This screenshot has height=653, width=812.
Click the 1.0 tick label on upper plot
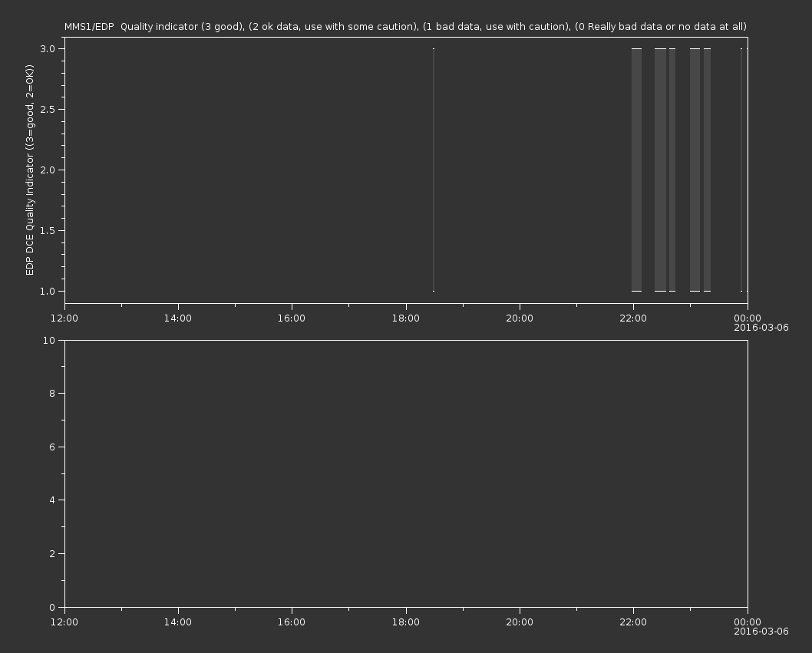coord(48,291)
